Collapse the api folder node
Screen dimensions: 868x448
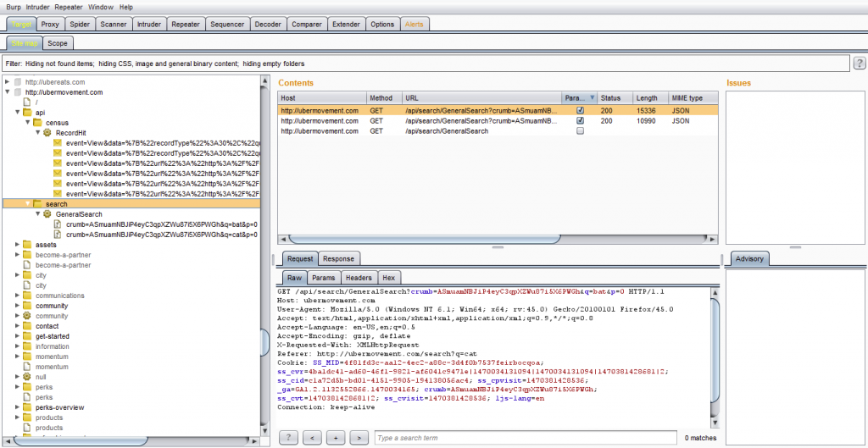coord(17,113)
